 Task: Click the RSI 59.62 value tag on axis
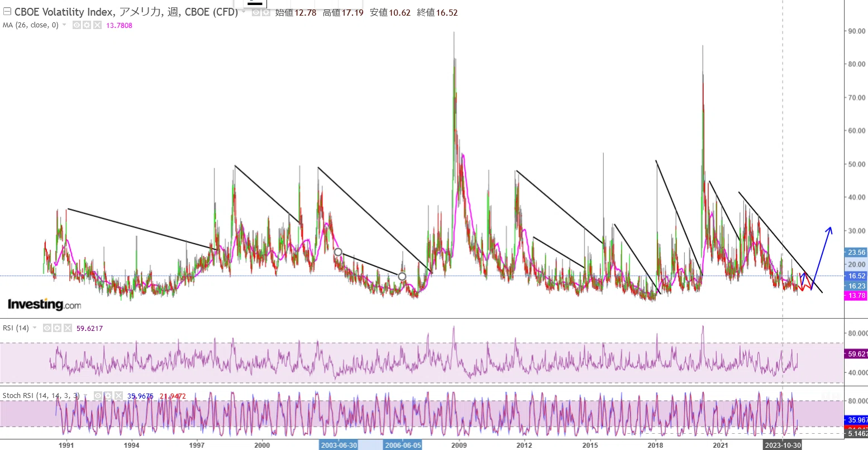pyautogui.click(x=857, y=354)
